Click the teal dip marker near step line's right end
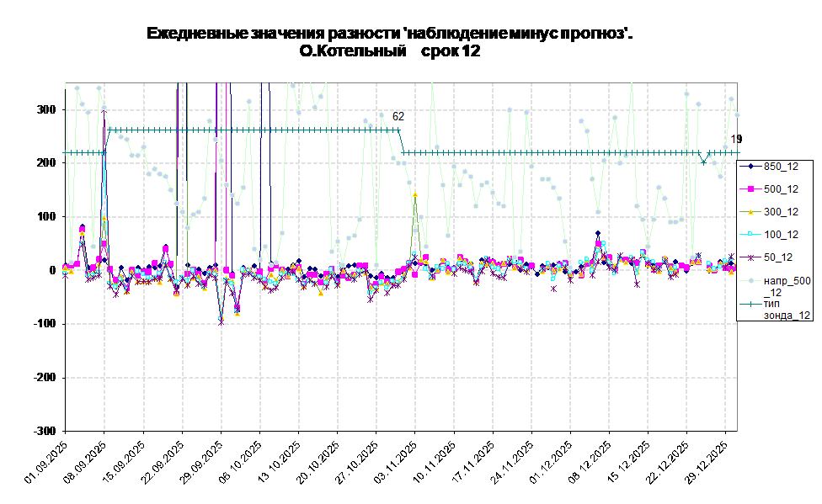This screenshot has width=822, height=504. pos(703,162)
